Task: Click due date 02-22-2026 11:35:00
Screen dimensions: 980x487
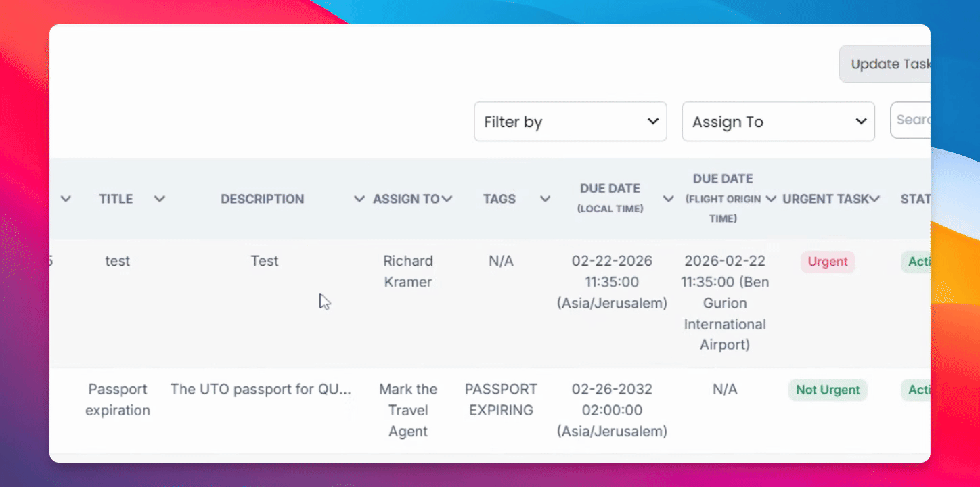Action: point(612,282)
